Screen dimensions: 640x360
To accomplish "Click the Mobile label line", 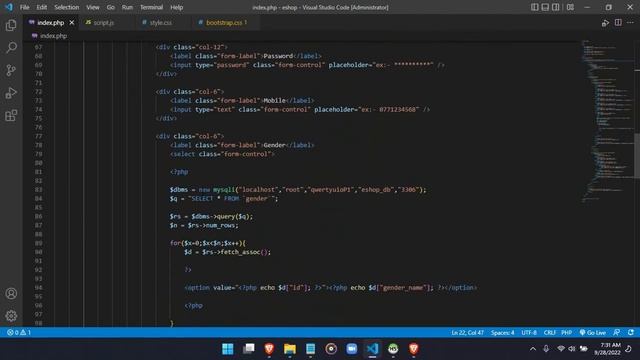I will tap(242, 100).
